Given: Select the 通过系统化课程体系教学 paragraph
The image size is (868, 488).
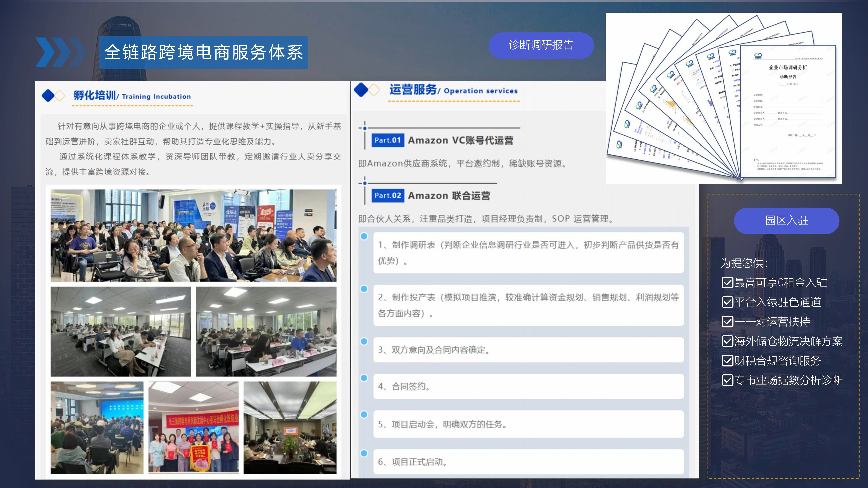Looking at the screenshot, I should (193, 164).
